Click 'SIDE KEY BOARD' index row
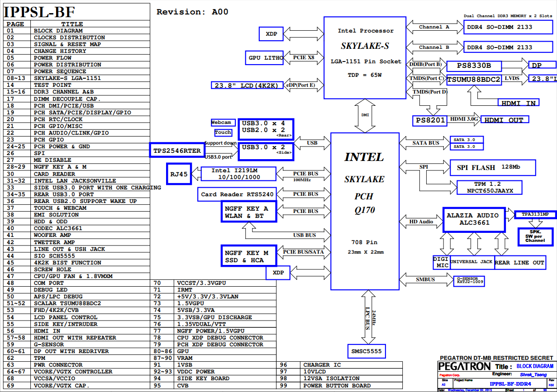This screenshot has height=392, width=557. (x=213, y=378)
